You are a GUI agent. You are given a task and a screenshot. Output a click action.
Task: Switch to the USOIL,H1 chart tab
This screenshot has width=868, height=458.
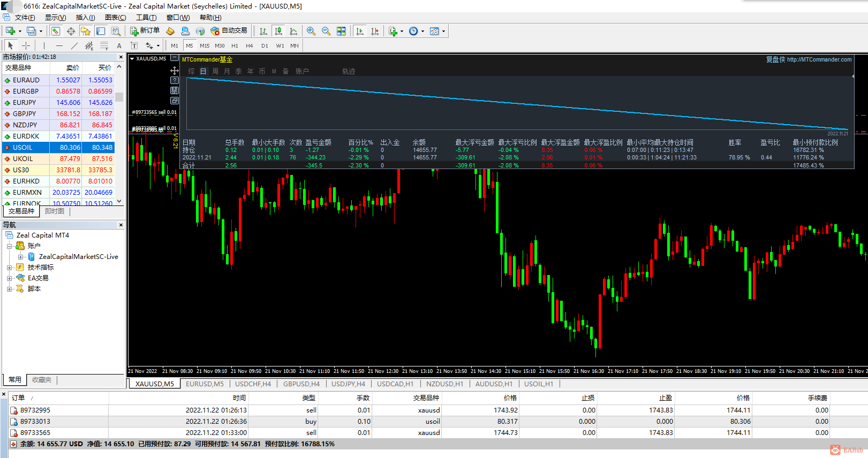(x=539, y=384)
